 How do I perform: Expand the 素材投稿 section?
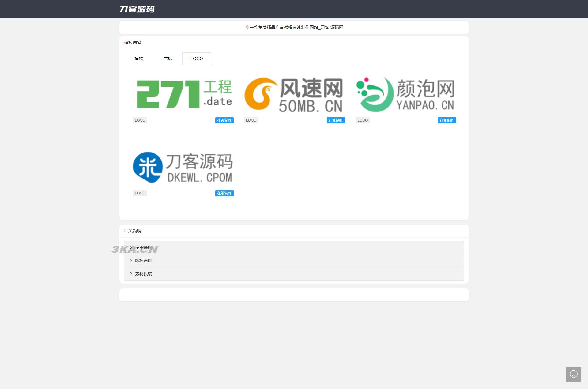point(143,274)
